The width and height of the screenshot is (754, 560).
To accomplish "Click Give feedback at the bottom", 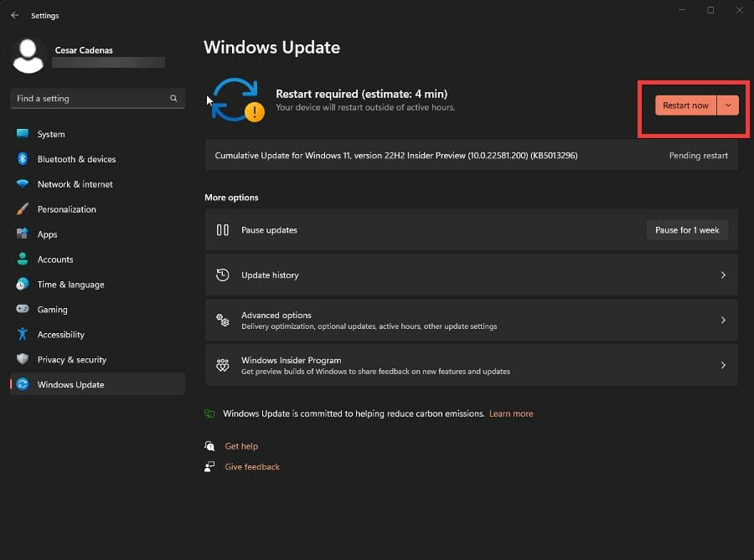I will [252, 466].
